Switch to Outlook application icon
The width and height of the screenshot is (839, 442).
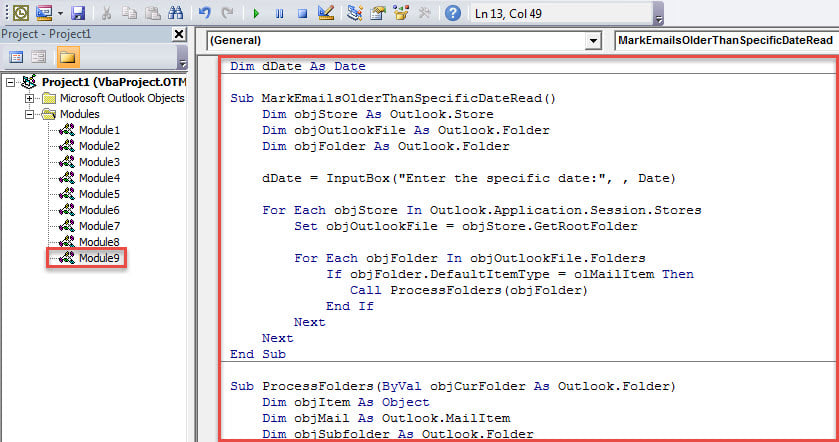(x=20, y=13)
